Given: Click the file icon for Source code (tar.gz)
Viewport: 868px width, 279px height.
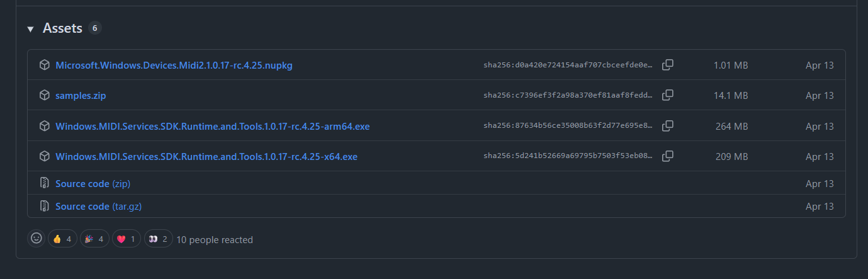Looking at the screenshot, I should point(45,206).
